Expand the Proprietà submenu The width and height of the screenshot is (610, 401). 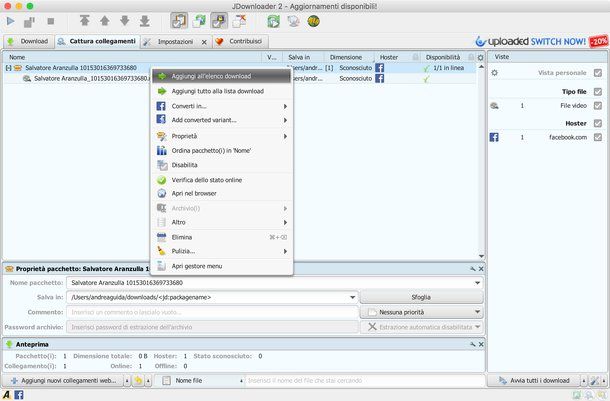click(222, 136)
